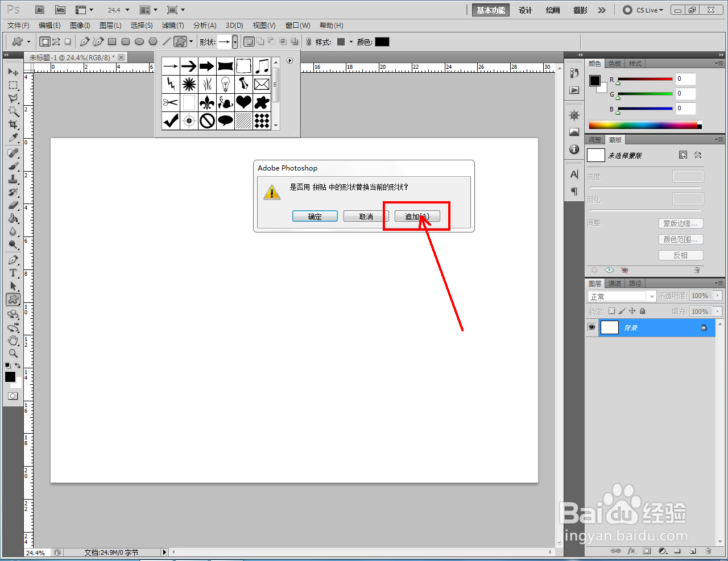Select the Eyedropper tool
Screen dimensions: 728x561
tap(13, 138)
